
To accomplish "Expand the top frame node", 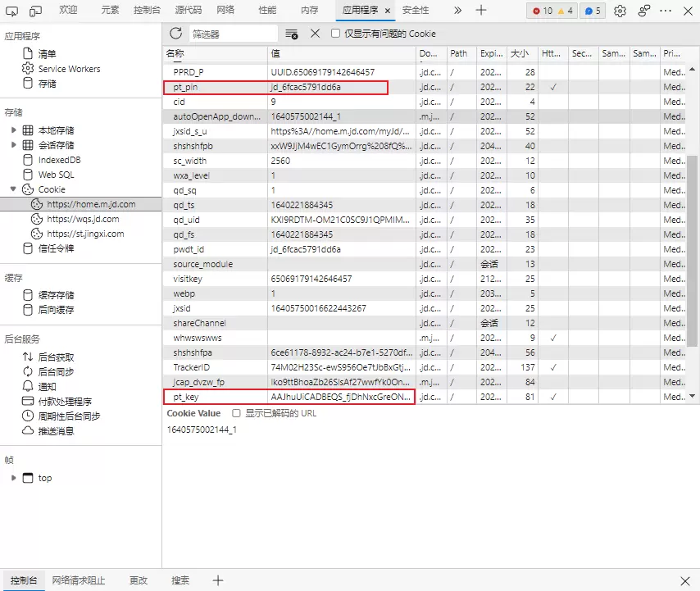I will click(x=13, y=478).
